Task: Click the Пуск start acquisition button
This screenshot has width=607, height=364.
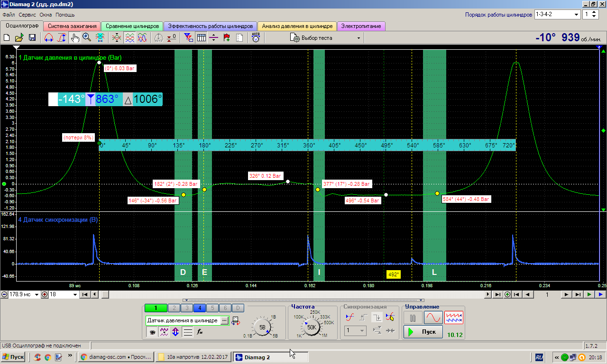Action: tap(423, 332)
